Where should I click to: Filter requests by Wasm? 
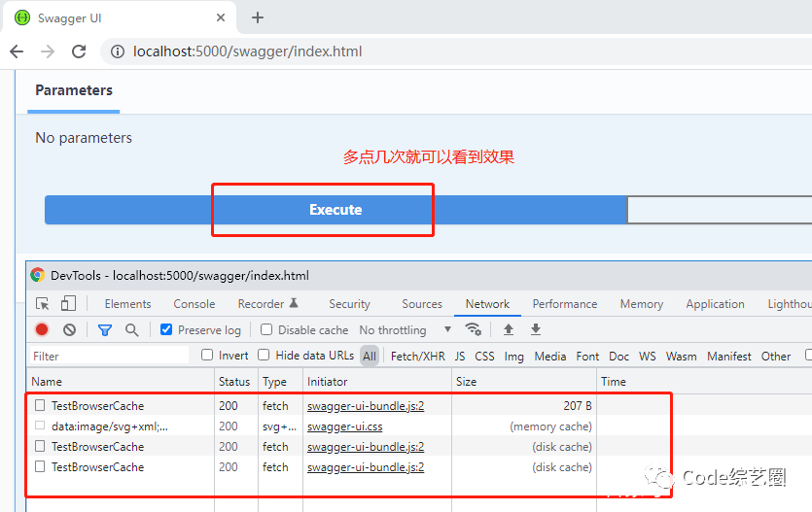pos(681,357)
